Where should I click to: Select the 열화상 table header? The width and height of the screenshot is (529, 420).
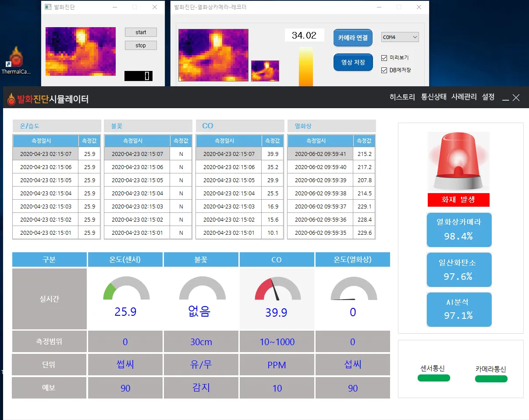tap(331, 126)
